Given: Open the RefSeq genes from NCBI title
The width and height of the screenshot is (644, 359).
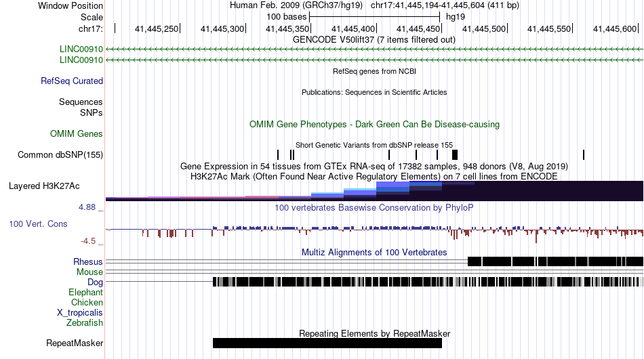Looking at the screenshot, I should click(x=375, y=71).
